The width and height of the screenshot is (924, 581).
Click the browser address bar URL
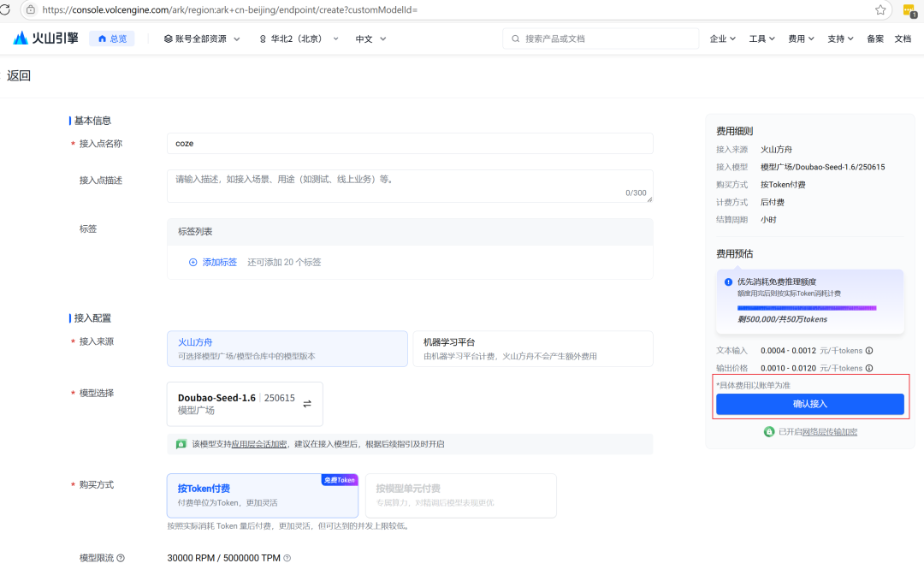[x=230, y=9]
